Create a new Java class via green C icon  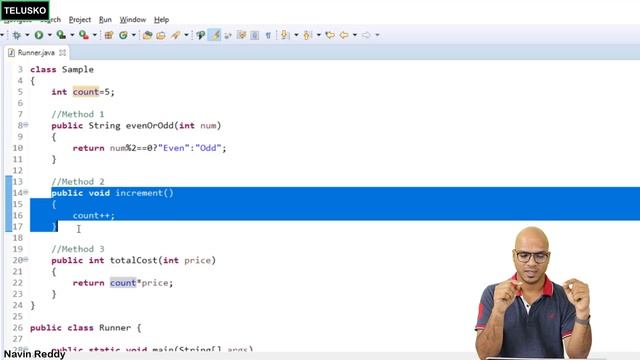coord(123,35)
